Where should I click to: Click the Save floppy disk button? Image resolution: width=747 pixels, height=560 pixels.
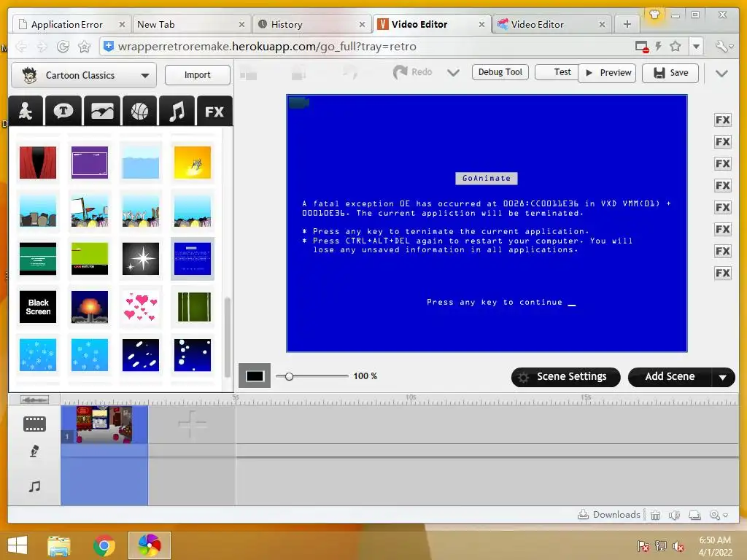click(670, 73)
